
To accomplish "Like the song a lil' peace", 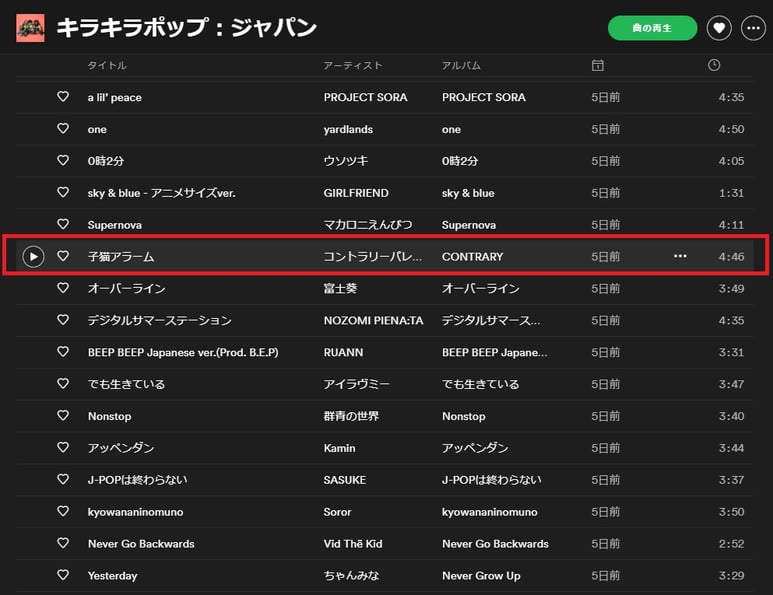I will [x=63, y=97].
